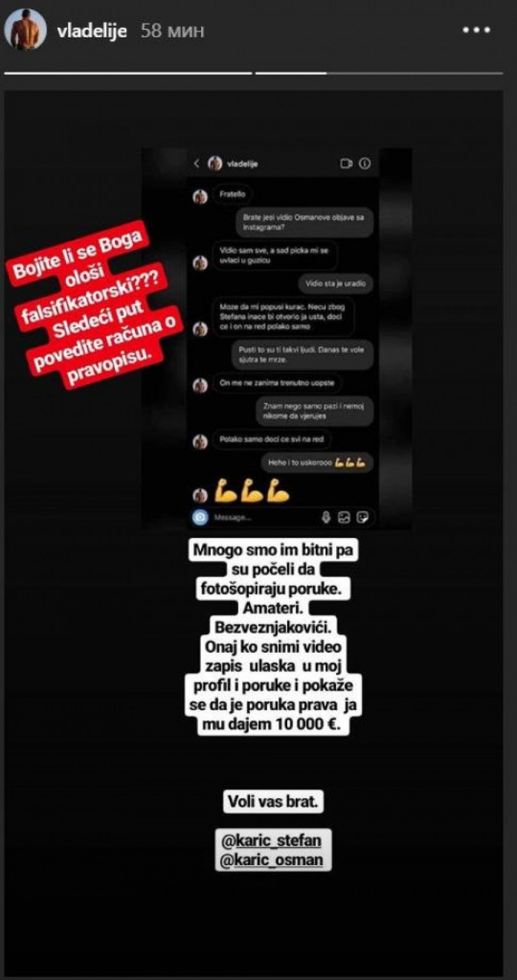Open the three-dot story options menu

(477, 30)
